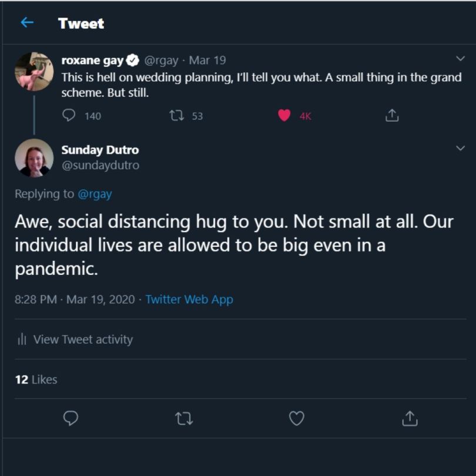Retweet Sunday Dutro's tweet
476x476 pixels.
184,418
